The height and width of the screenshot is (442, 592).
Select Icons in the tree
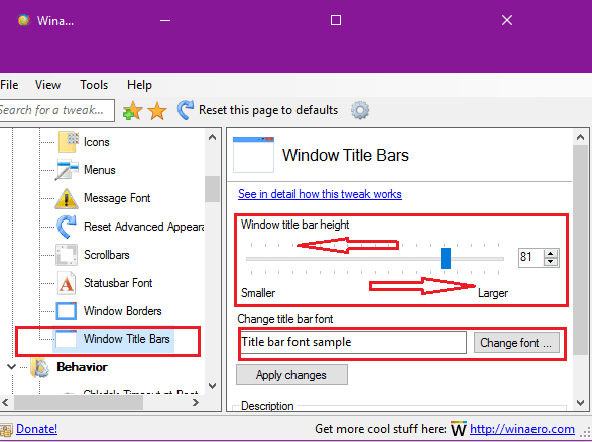click(97, 142)
